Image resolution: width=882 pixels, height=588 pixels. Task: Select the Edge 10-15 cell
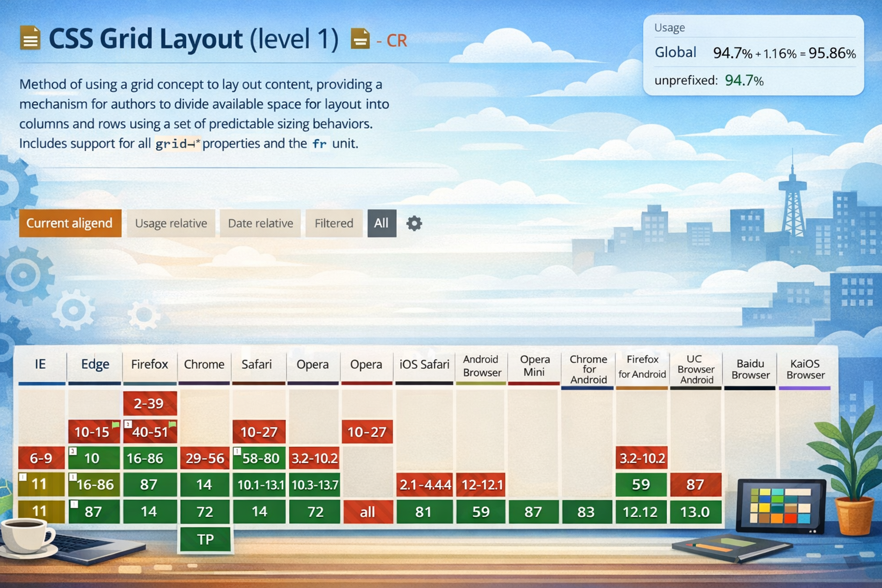pos(94,432)
